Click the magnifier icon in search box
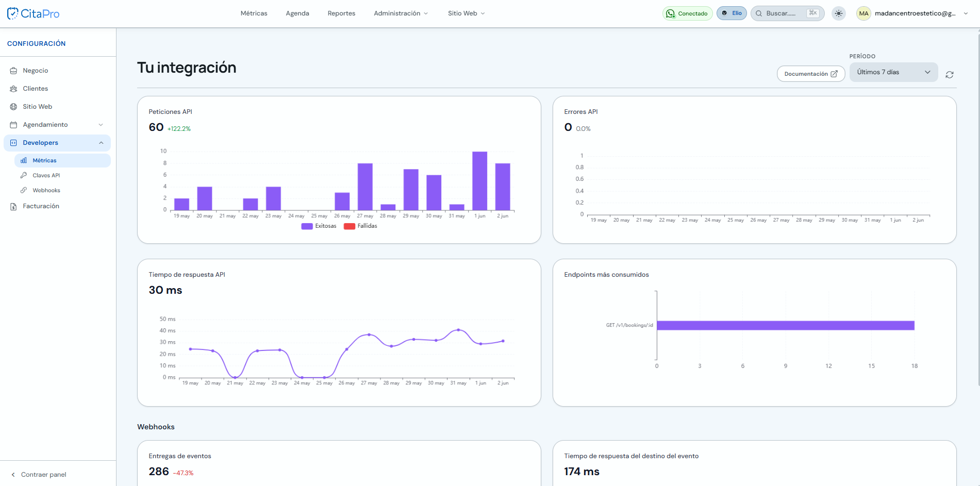 click(x=759, y=13)
